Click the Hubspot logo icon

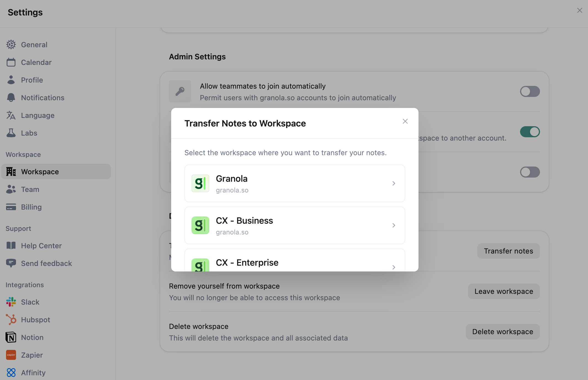tap(11, 320)
